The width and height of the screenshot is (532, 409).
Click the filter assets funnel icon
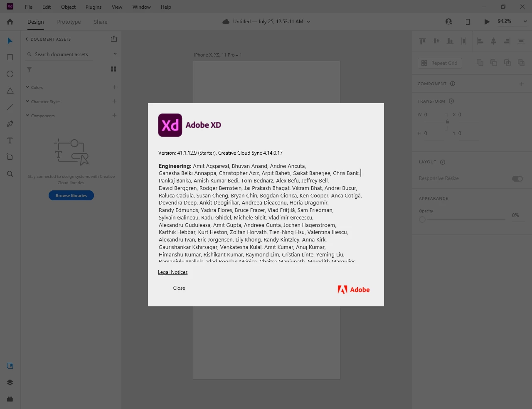(29, 69)
